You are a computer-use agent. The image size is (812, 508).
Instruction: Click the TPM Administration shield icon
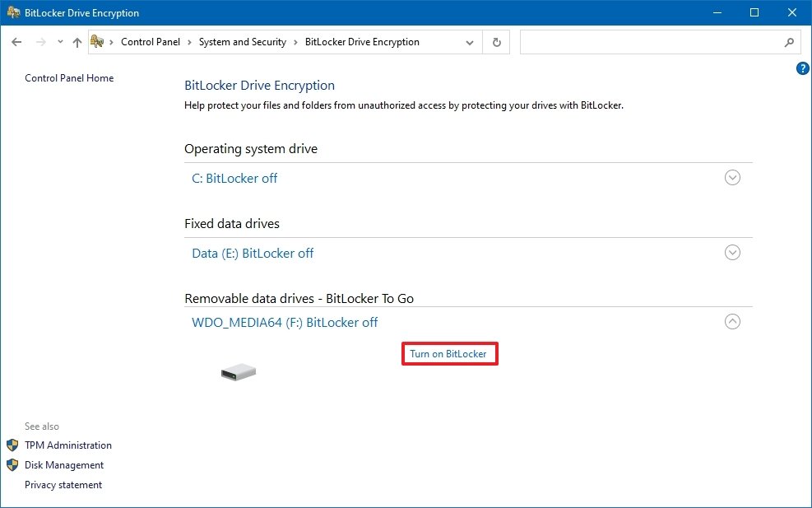tap(12, 445)
